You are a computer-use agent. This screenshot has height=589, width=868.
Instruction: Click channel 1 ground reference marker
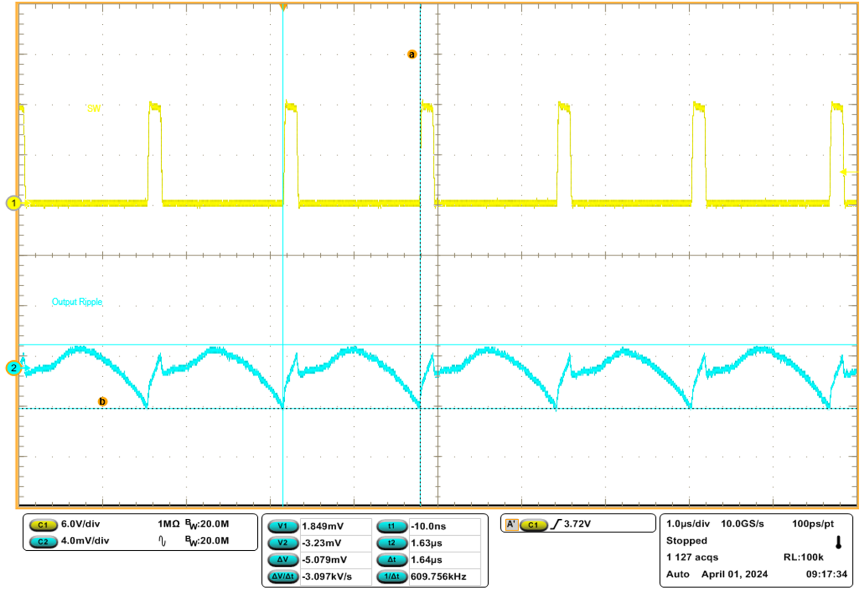click(x=13, y=203)
